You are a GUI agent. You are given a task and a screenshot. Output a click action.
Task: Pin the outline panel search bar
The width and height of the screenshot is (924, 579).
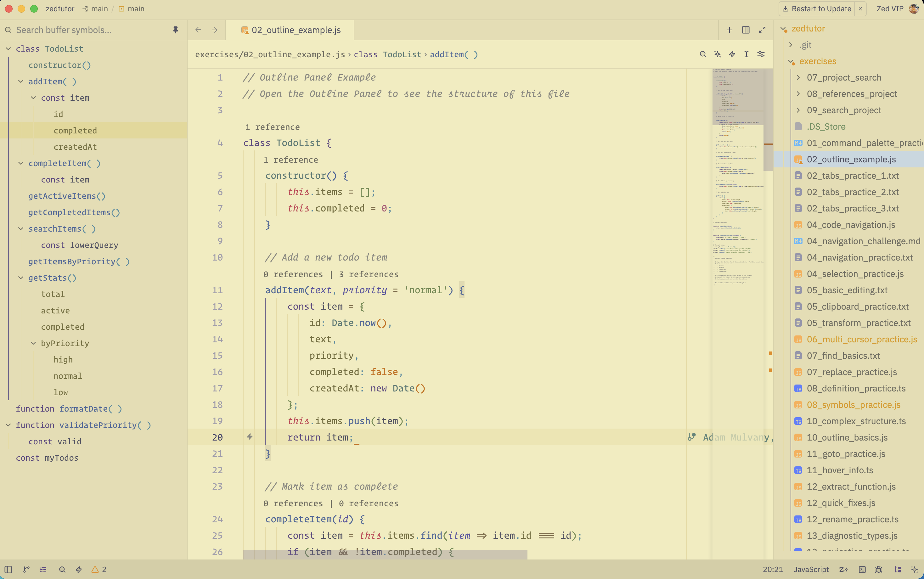tap(175, 30)
